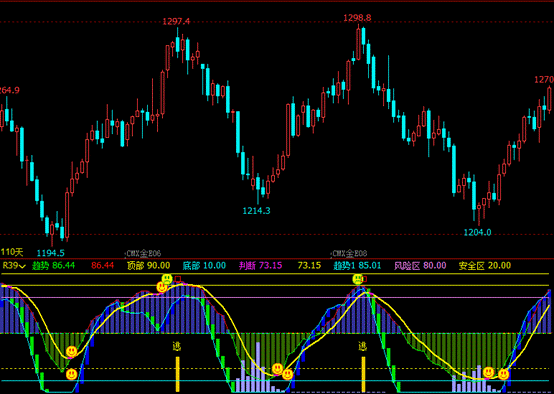Click the 顶部 90.00 indicator label

pyautogui.click(x=148, y=265)
